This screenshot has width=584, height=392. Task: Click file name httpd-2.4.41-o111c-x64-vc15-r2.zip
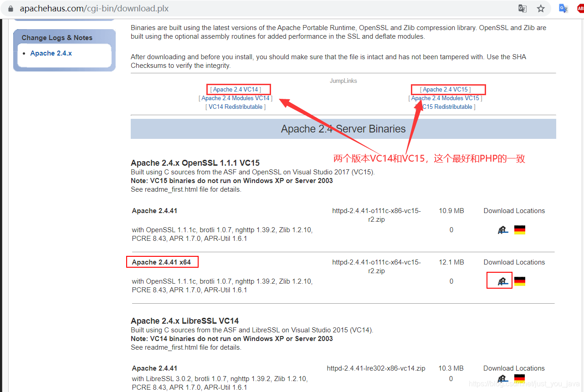376,266
